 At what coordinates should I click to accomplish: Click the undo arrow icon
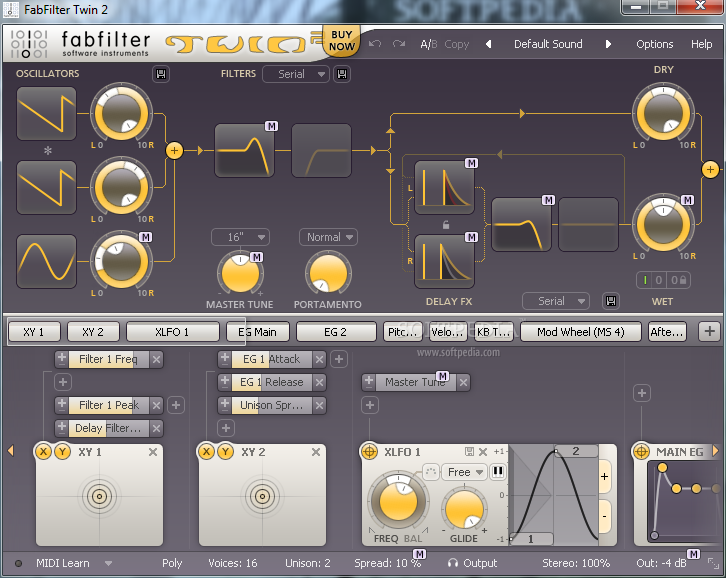pos(375,44)
